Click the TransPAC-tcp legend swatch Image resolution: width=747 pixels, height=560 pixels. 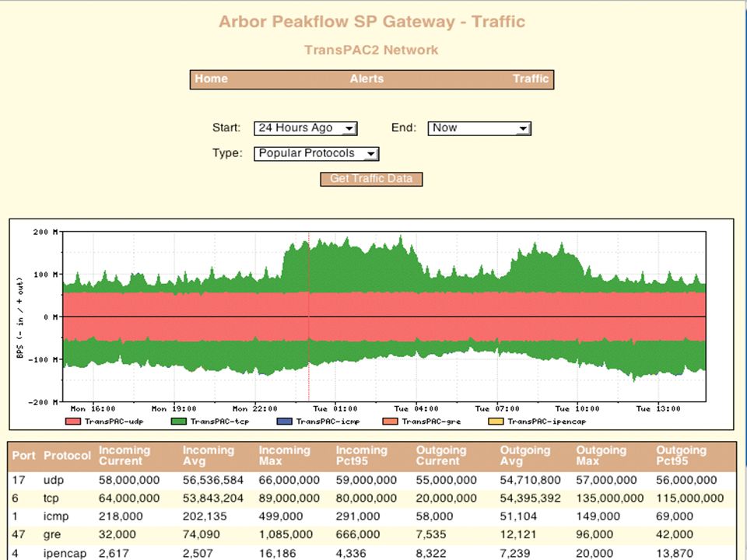(x=179, y=422)
